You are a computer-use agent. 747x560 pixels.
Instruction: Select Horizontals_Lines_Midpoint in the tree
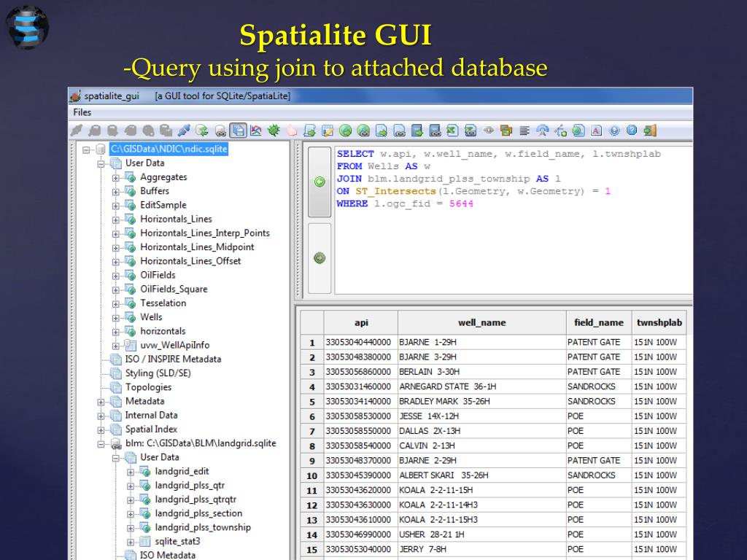[x=197, y=247]
